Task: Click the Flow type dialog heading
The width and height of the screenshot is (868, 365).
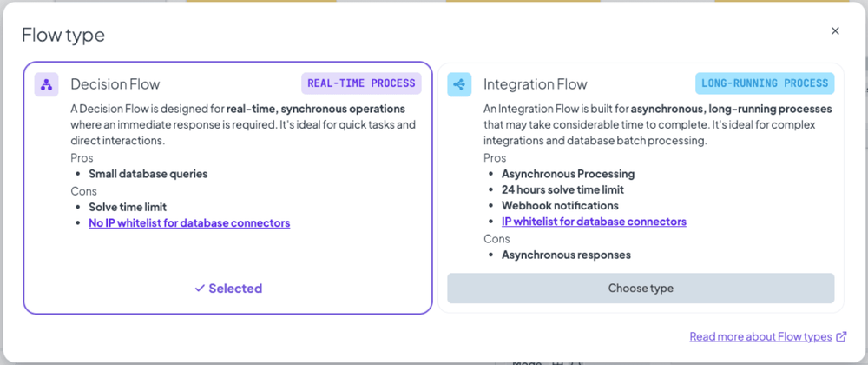Action: pyautogui.click(x=63, y=35)
